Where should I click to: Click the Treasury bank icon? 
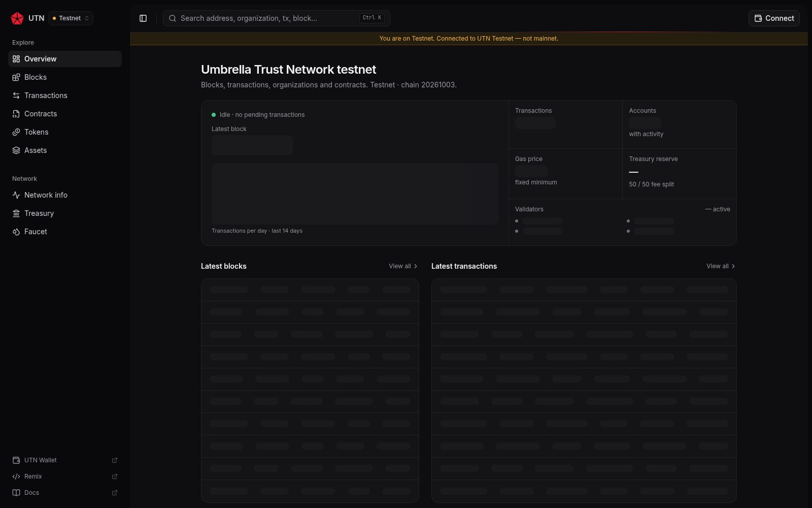tap(16, 213)
